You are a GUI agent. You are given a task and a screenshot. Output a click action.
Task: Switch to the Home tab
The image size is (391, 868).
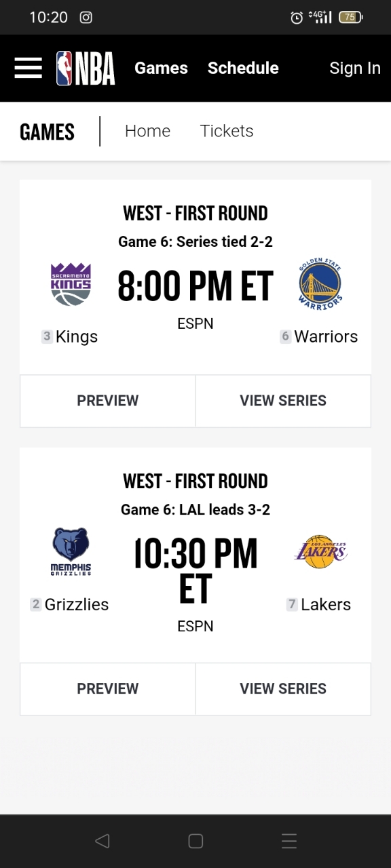pos(147,131)
